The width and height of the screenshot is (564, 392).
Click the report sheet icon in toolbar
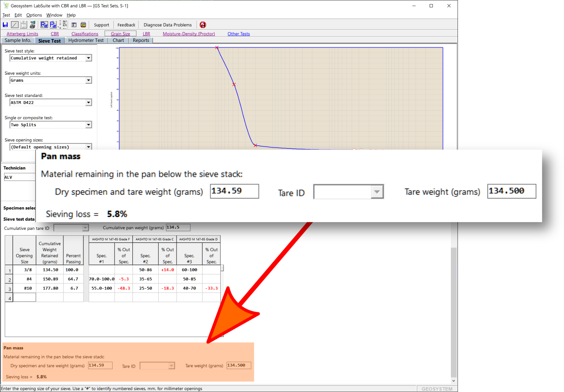[24, 25]
